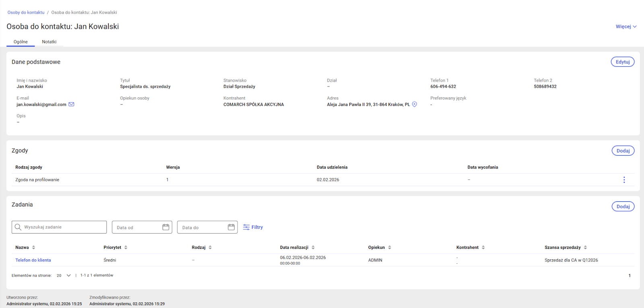Viewport: 644px width, 308px height.
Task: Open the Data do calendar picker
Action: coord(231,227)
